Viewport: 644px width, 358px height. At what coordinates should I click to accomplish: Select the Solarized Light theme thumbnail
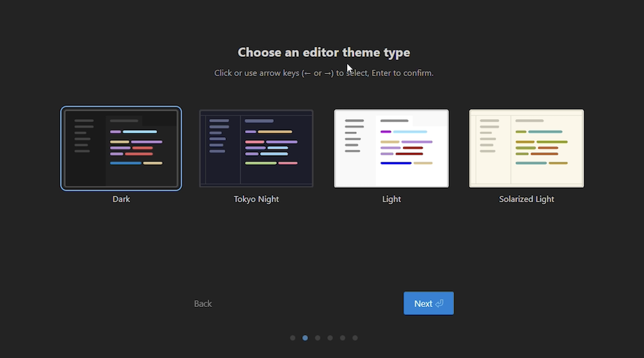pyautogui.click(x=527, y=149)
